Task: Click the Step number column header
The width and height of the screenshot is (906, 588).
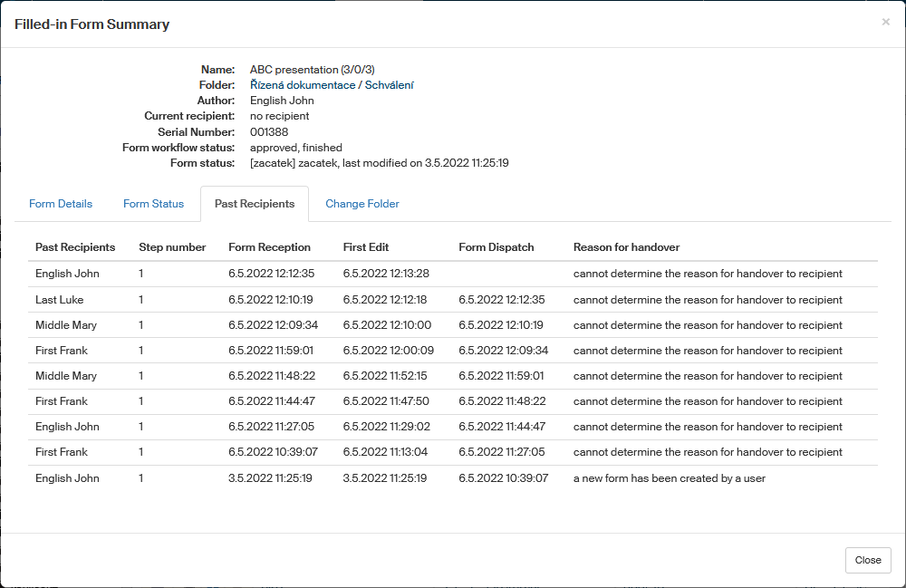Action: (172, 247)
